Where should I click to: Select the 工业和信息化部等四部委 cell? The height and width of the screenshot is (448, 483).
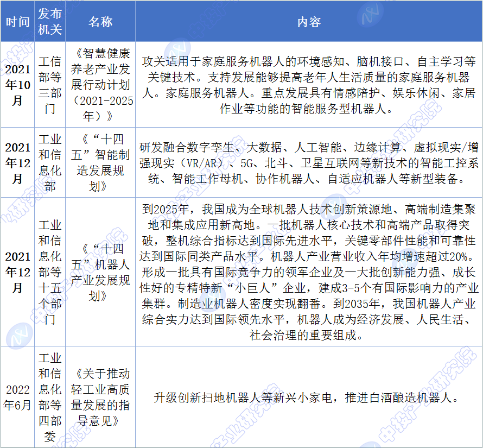(x=50, y=397)
